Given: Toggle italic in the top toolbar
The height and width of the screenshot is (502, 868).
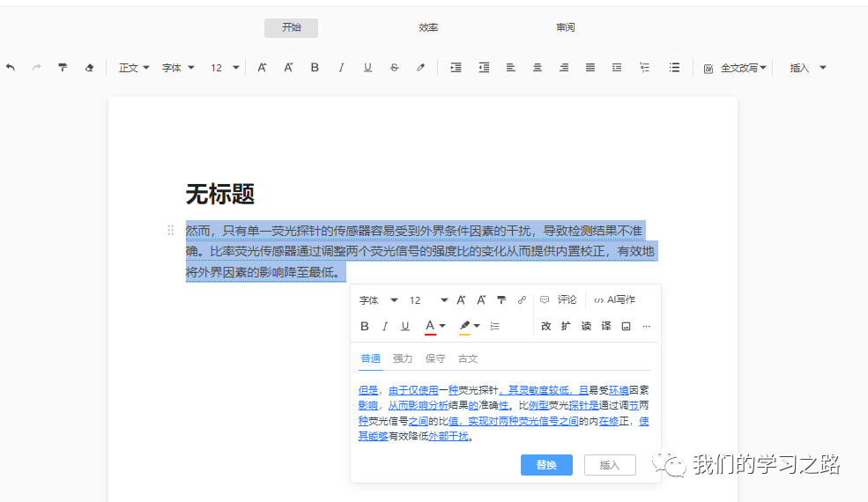Looking at the screenshot, I should [341, 68].
